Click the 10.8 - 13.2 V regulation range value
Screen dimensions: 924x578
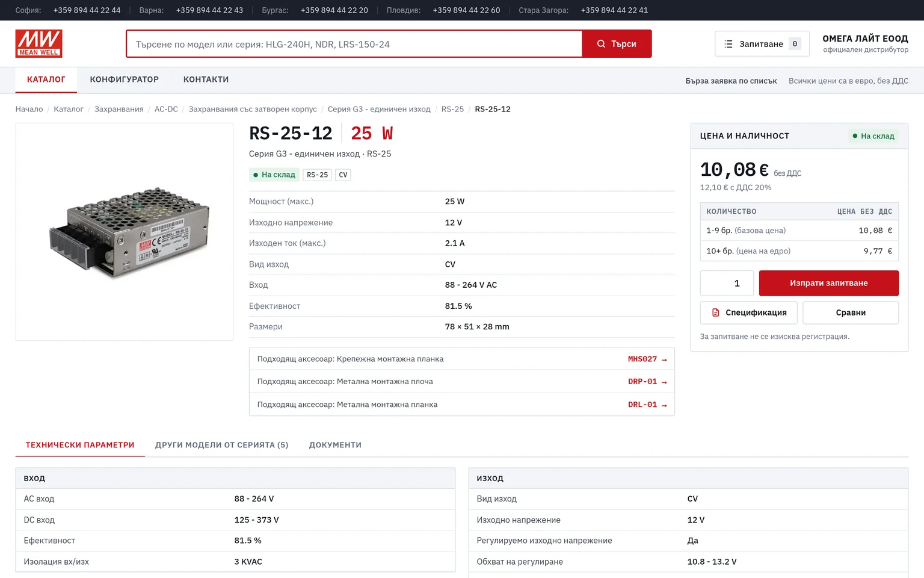tap(712, 562)
